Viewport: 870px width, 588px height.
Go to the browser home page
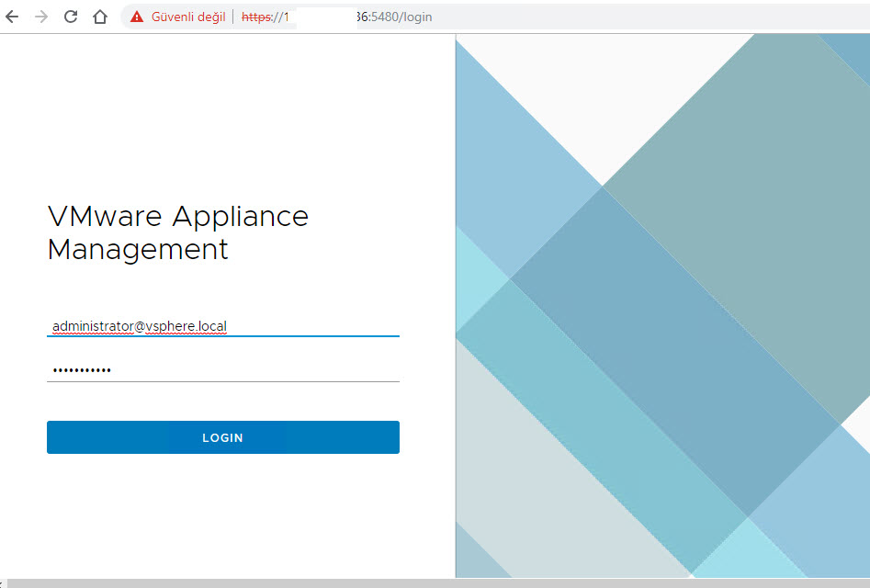[100, 17]
